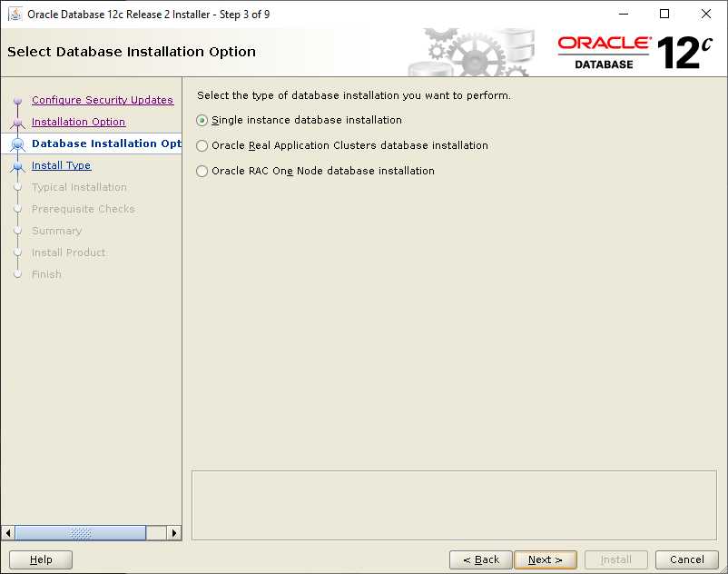Cancel the Oracle installer
Screen dimensions: 728x574
coord(686,559)
